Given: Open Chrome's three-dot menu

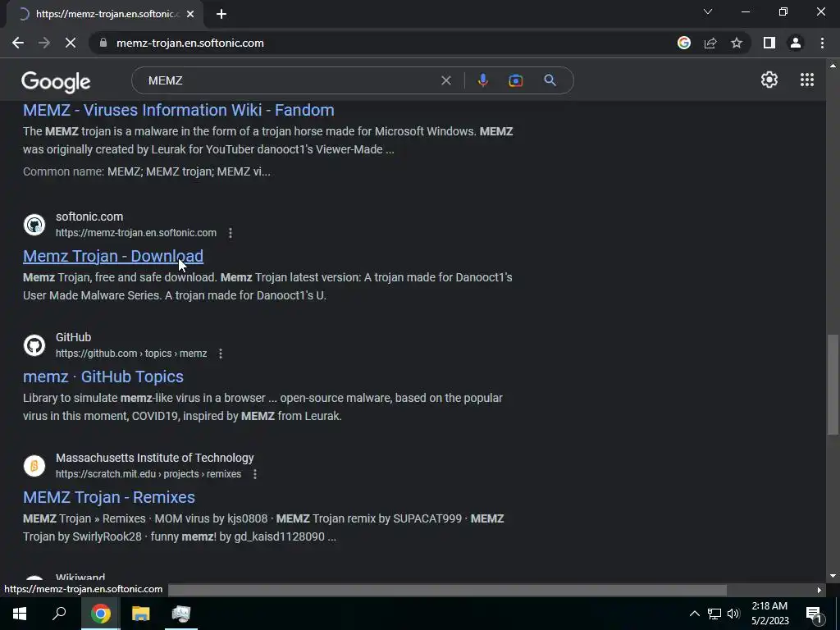Looking at the screenshot, I should coord(822,43).
